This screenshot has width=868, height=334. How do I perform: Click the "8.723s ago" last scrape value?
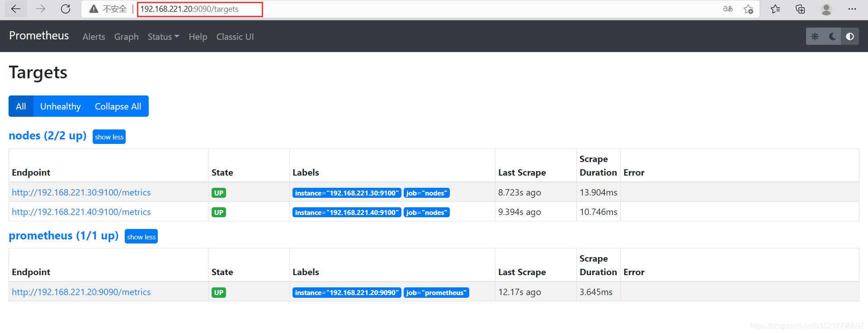pyautogui.click(x=519, y=192)
